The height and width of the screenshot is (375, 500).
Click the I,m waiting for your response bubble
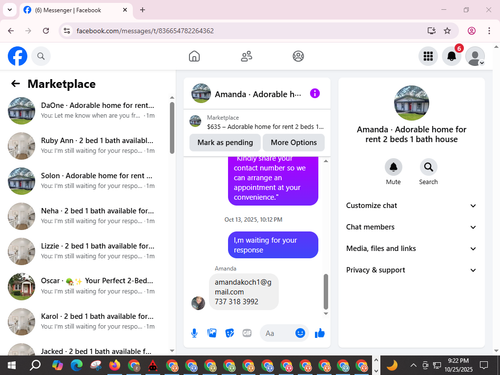pyautogui.click(x=273, y=245)
